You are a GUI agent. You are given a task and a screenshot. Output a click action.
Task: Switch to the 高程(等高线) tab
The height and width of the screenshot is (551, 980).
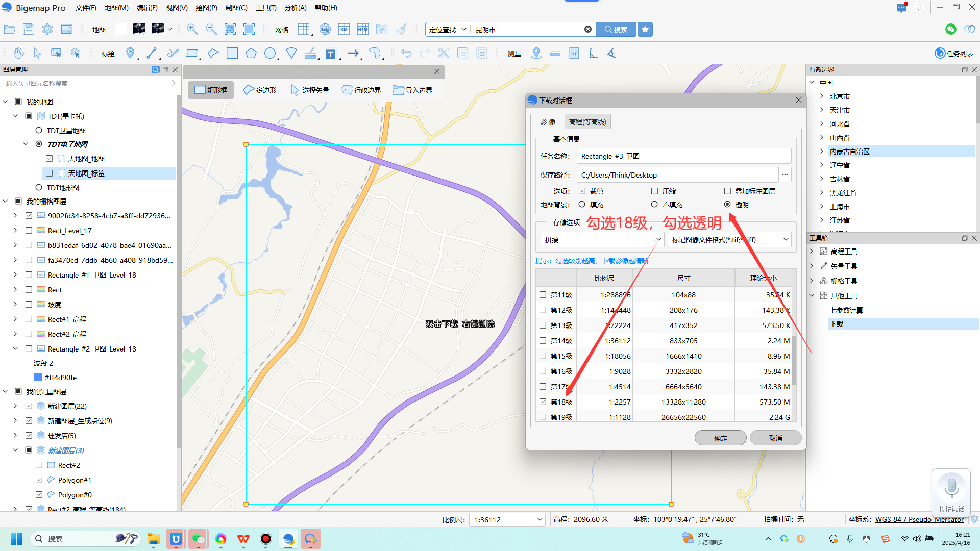[587, 122]
